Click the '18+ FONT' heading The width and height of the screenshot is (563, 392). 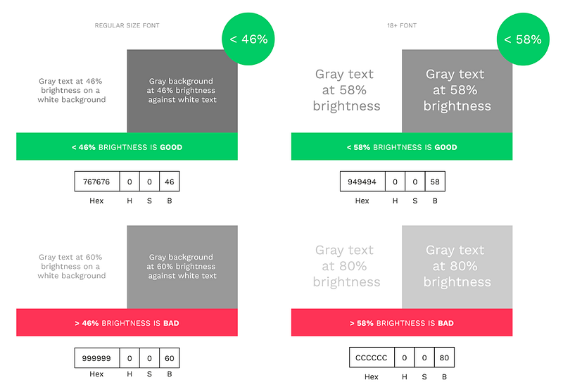tap(402, 25)
